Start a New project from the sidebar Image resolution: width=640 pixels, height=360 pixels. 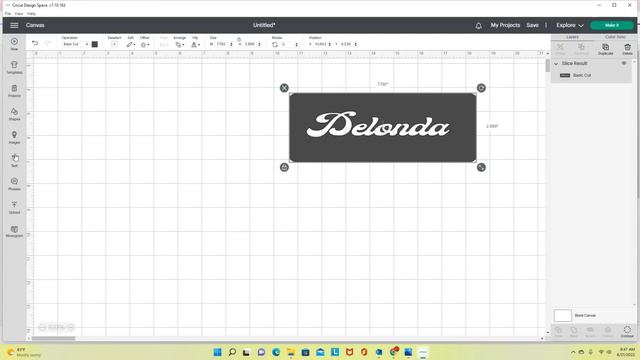click(x=14, y=44)
